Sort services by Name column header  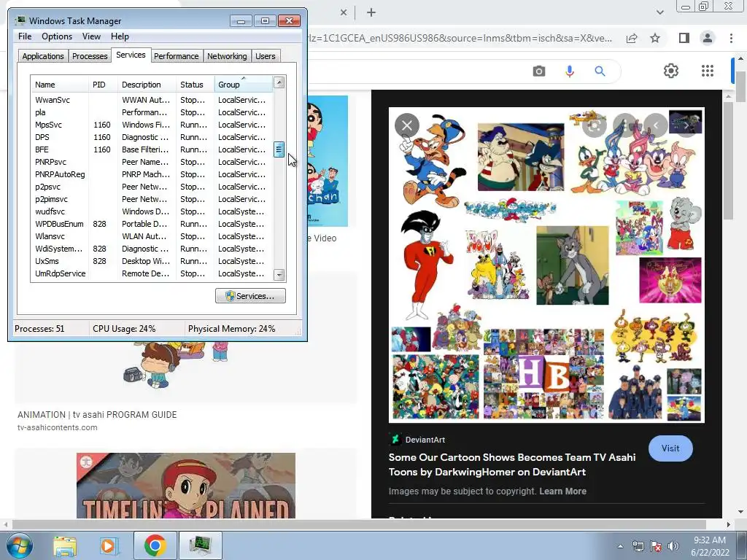pos(60,85)
